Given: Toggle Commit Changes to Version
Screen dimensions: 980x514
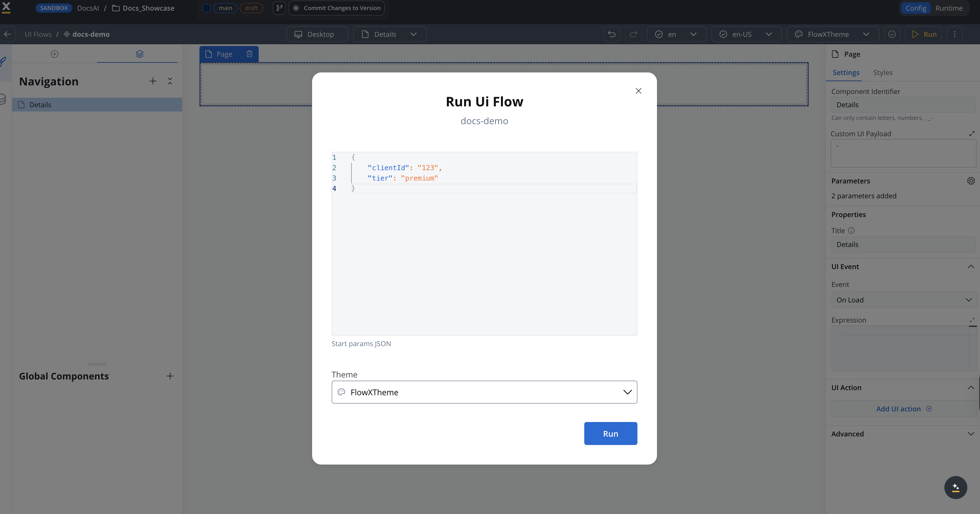Looking at the screenshot, I should pyautogui.click(x=336, y=7).
